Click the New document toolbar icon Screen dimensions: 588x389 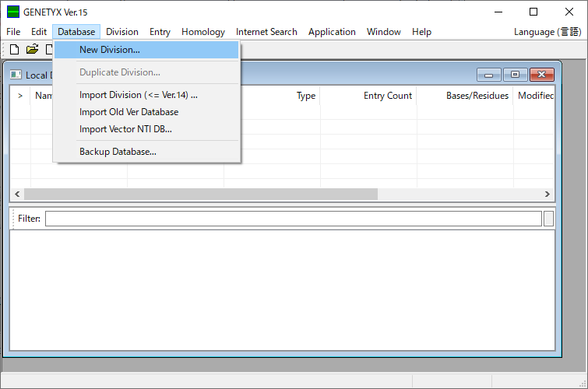coord(14,50)
